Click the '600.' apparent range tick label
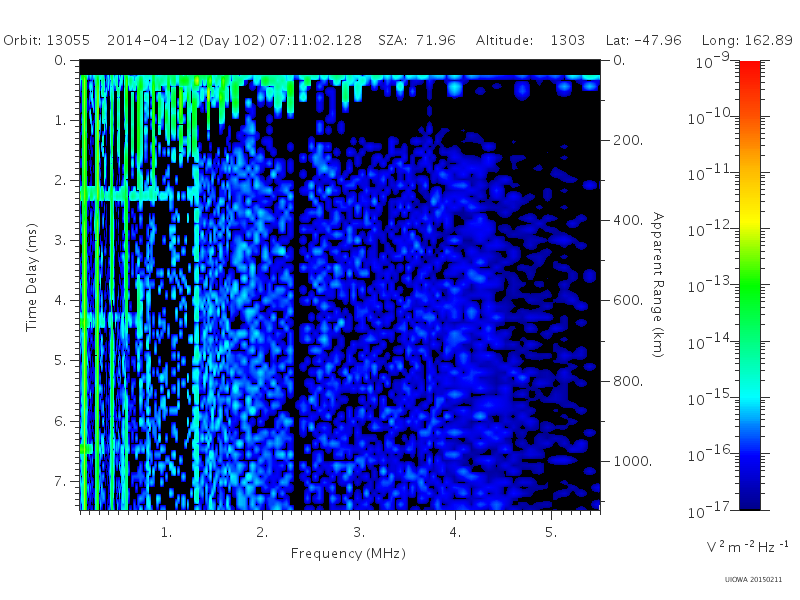 point(628,301)
